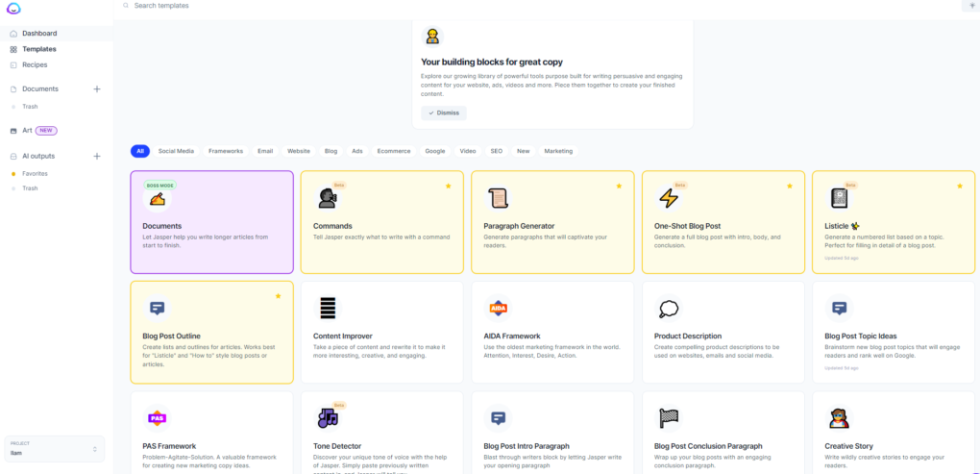980x474 pixels.
Task: Click the Jasper logo icon
Action: tap(13, 8)
